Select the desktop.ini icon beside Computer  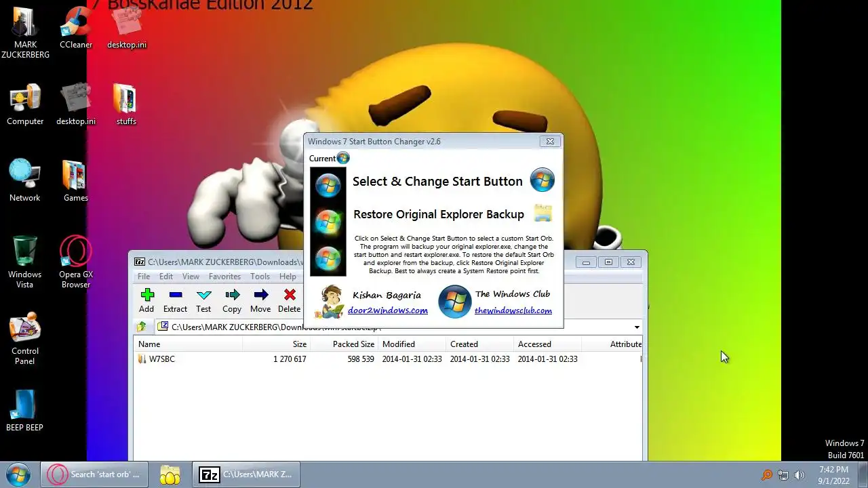pyautogui.click(x=76, y=105)
